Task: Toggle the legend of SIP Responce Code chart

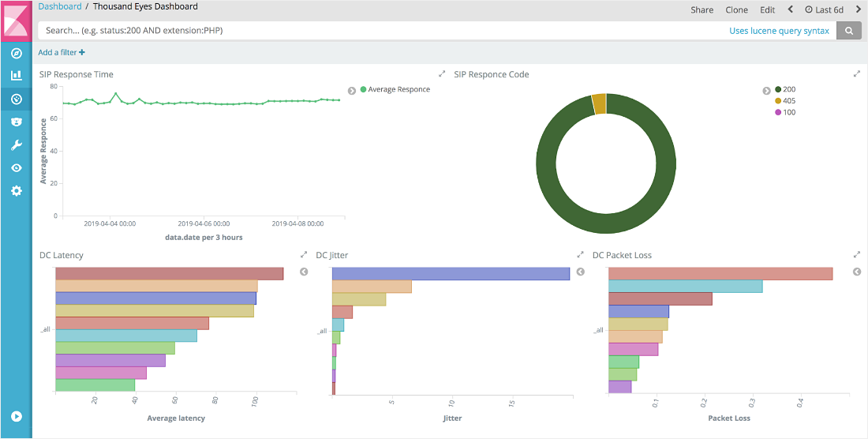Action: click(x=766, y=90)
